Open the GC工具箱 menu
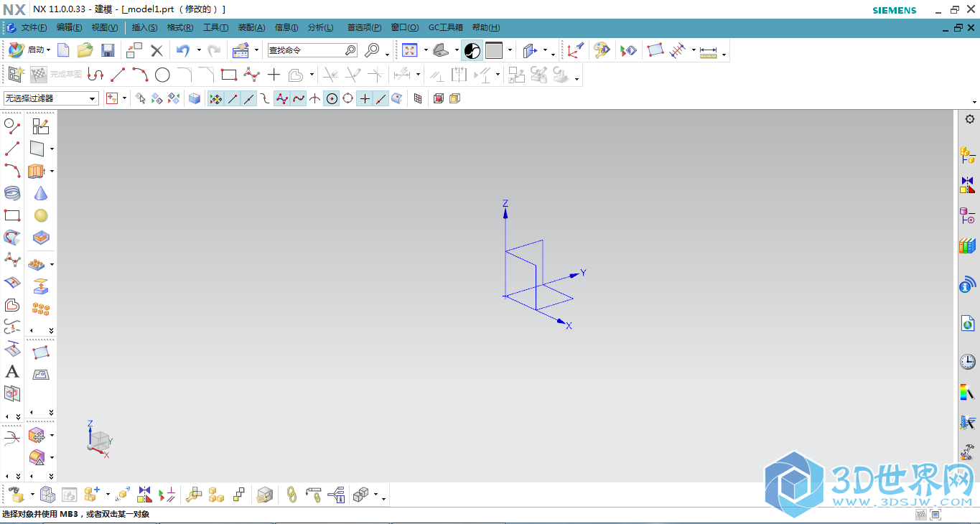Image resolution: width=980 pixels, height=524 pixels. pyautogui.click(x=446, y=27)
